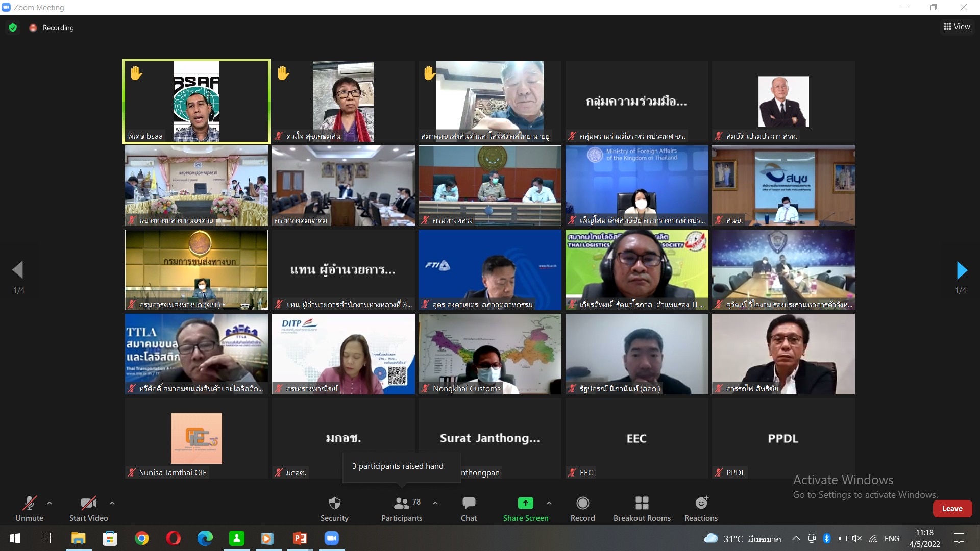Open the Windows notification center

point(959,538)
